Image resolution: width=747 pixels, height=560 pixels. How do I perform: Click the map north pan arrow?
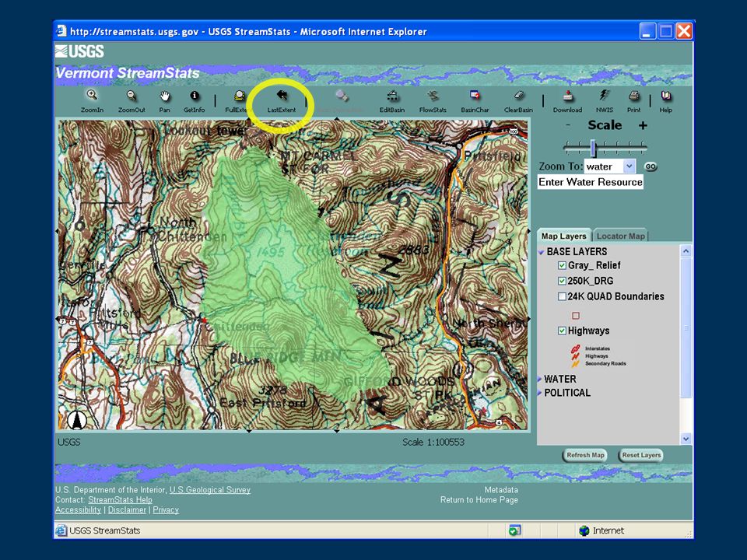(336, 119)
